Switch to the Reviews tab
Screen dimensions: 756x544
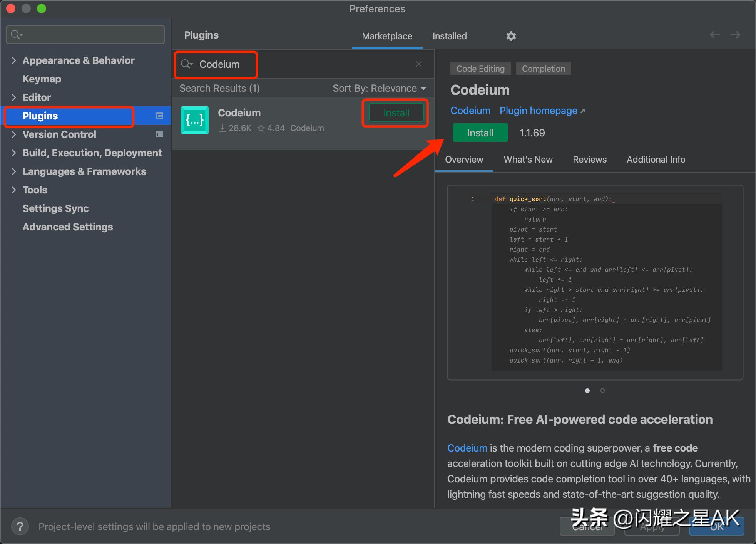point(589,159)
